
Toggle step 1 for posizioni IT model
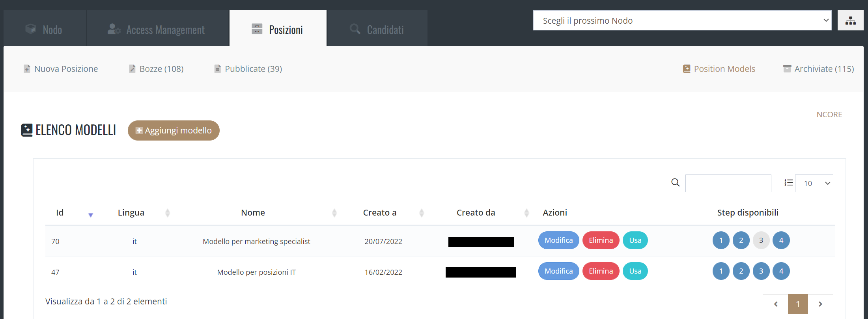coord(721,271)
